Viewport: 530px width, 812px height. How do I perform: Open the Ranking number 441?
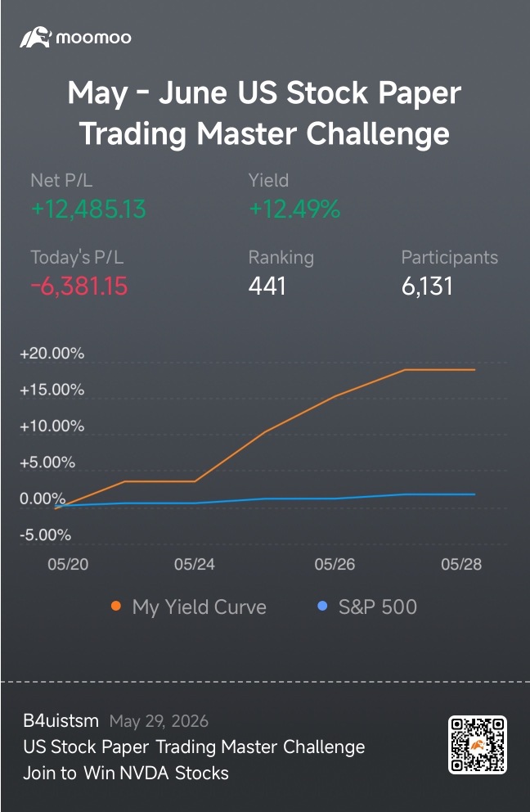tap(267, 286)
